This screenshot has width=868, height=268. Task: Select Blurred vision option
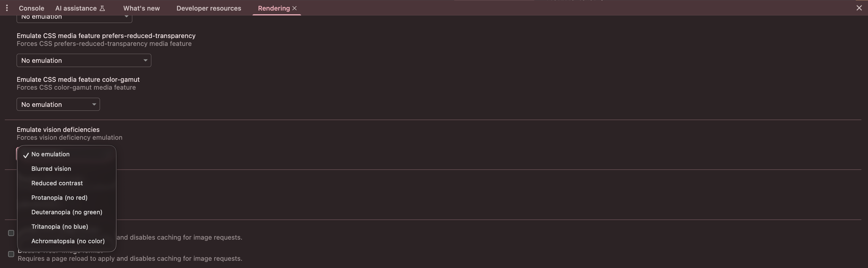coord(51,169)
